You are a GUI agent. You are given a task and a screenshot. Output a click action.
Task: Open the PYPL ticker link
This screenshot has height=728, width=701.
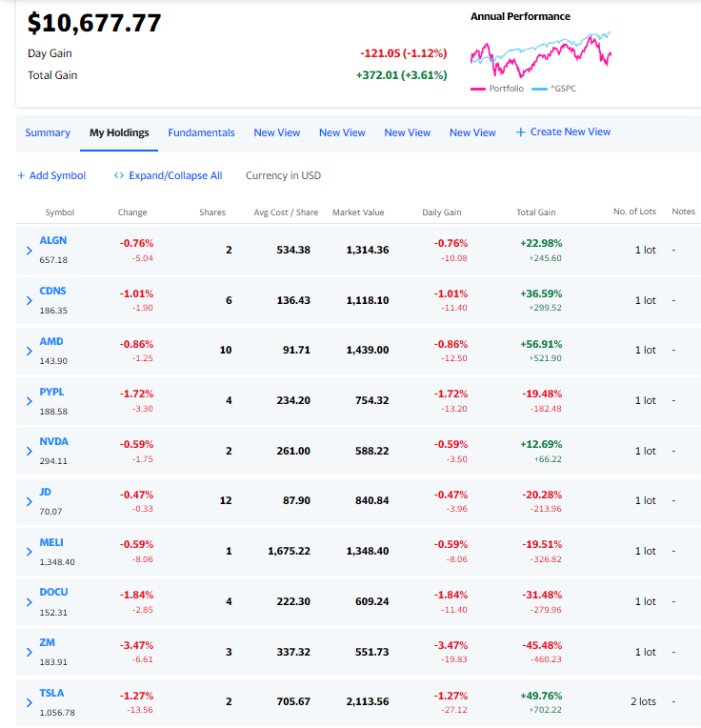[x=51, y=392]
